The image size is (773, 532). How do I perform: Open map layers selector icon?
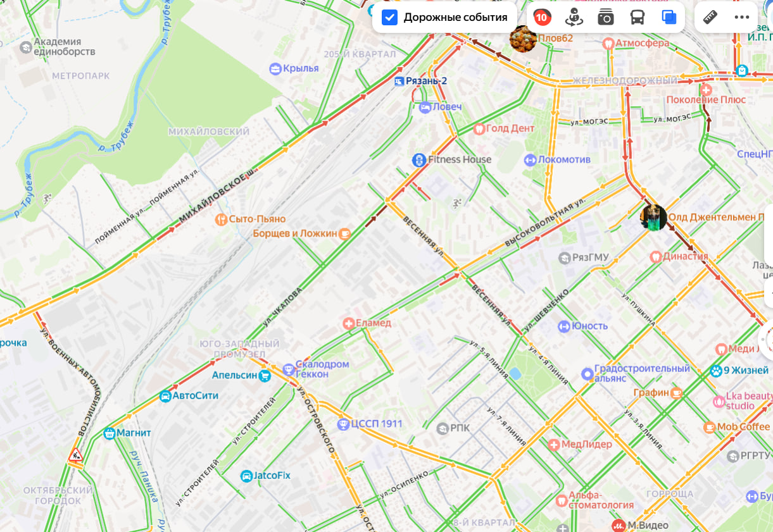click(669, 17)
